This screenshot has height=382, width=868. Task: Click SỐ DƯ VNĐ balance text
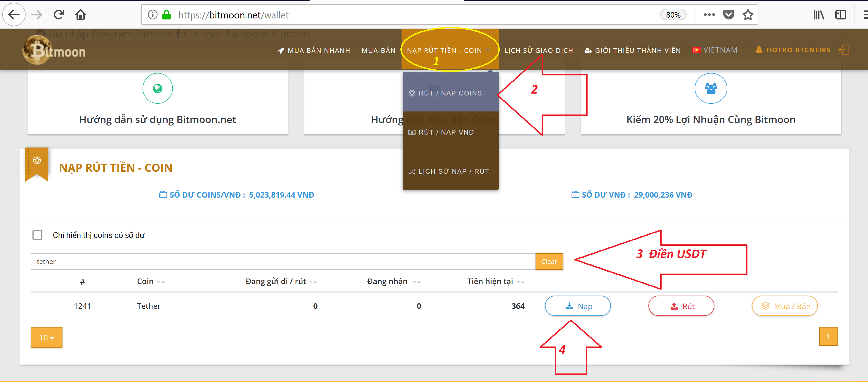(x=632, y=195)
